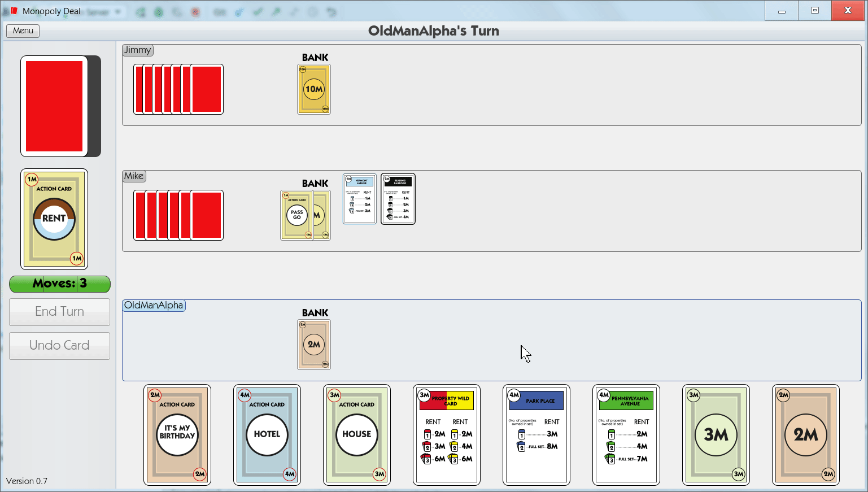
Task: Draw from the red deck pile
Action: (x=54, y=106)
